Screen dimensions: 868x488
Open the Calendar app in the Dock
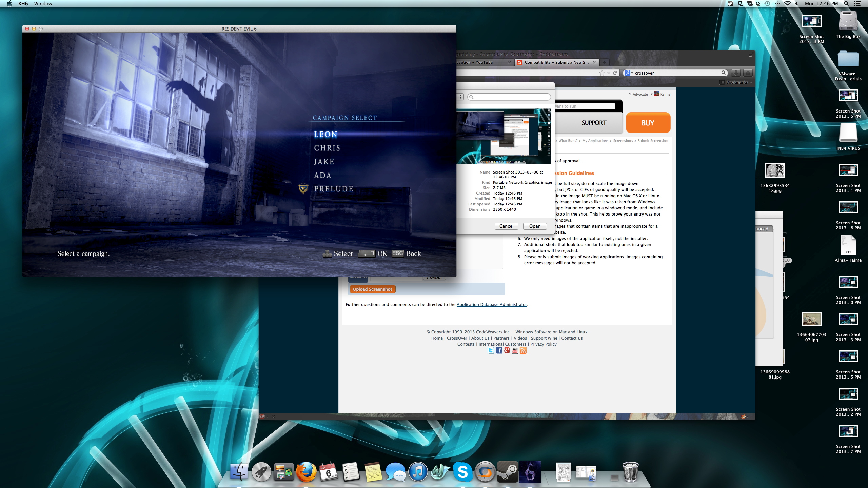click(x=328, y=471)
